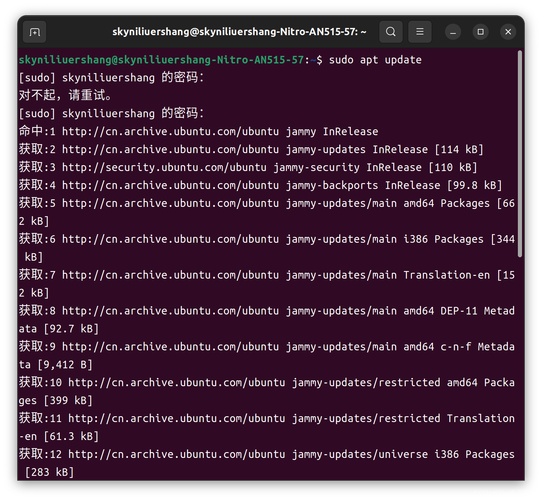The image size is (542, 500).
Task: Click the '获取:2' jammy-updates InRelease line
Action: coord(251,149)
